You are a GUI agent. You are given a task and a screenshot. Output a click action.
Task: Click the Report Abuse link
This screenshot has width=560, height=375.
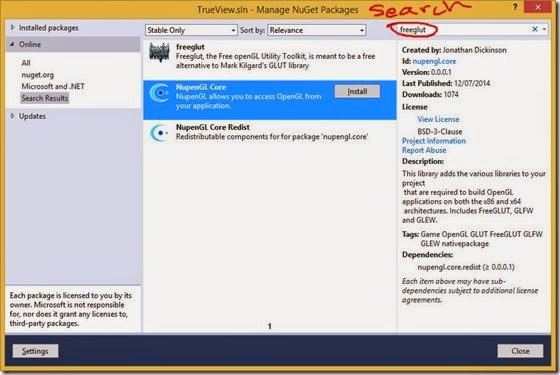[424, 150]
